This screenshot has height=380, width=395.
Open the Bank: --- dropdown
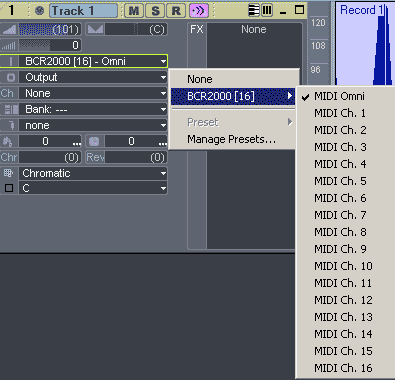[93, 109]
